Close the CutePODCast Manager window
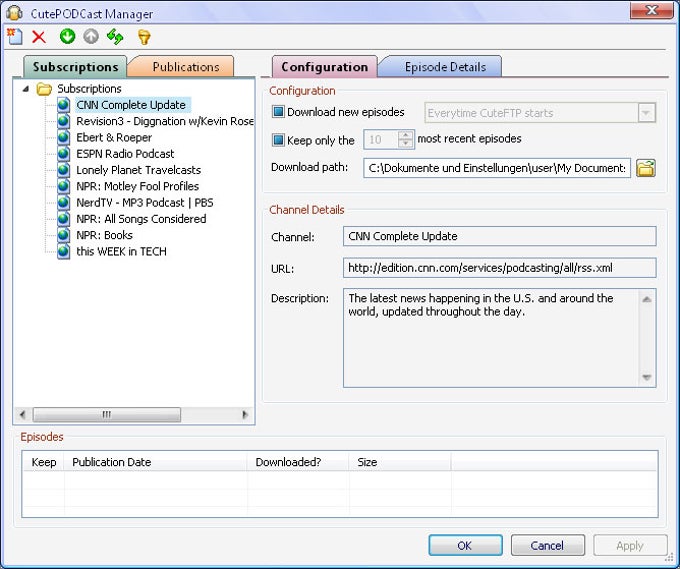The height and width of the screenshot is (569, 680). point(651,10)
